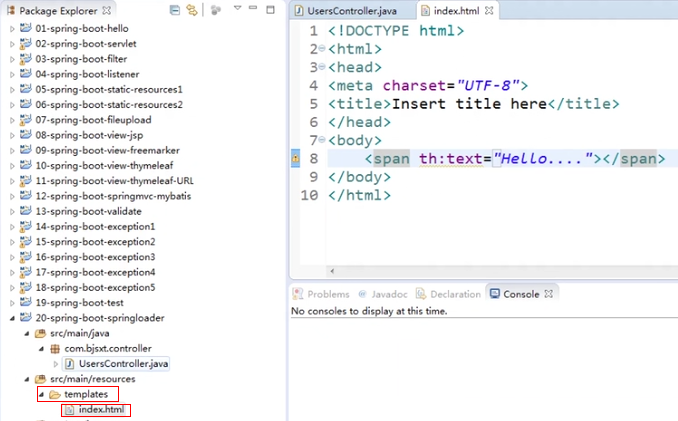Minimize the Package Explorer panel
The height and width of the screenshot is (421, 678).
[253, 8]
